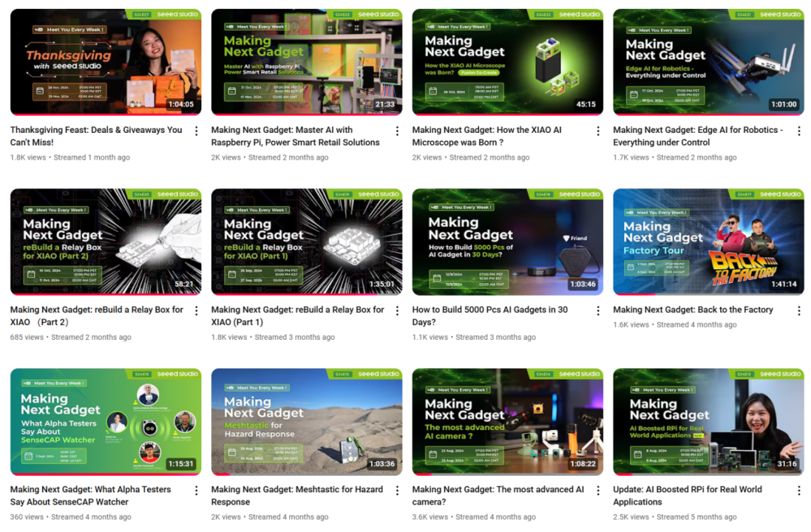811x532 pixels.
Task: Click 'Update: AI Boosted RPi for Real World Applications' title
Action: click(687, 495)
